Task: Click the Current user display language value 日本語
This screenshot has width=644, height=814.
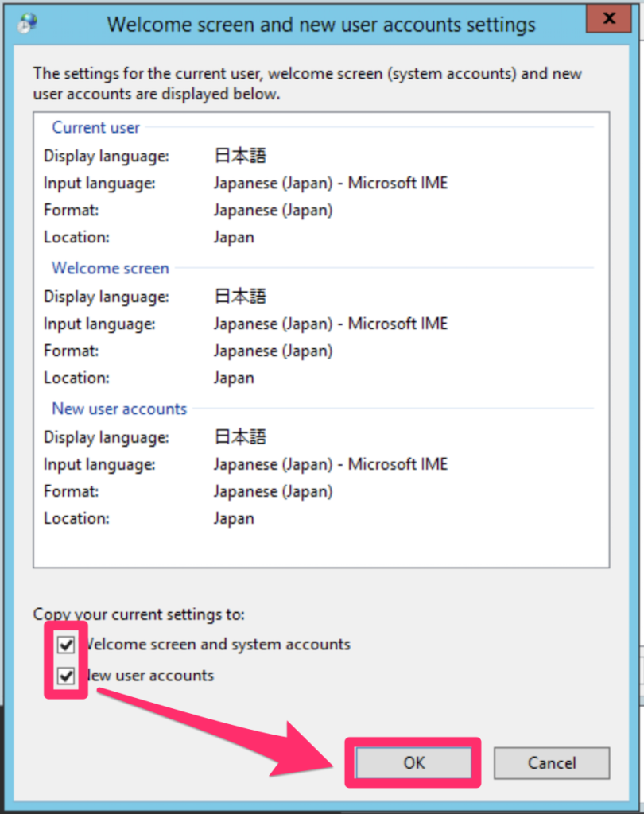Action: (x=240, y=155)
